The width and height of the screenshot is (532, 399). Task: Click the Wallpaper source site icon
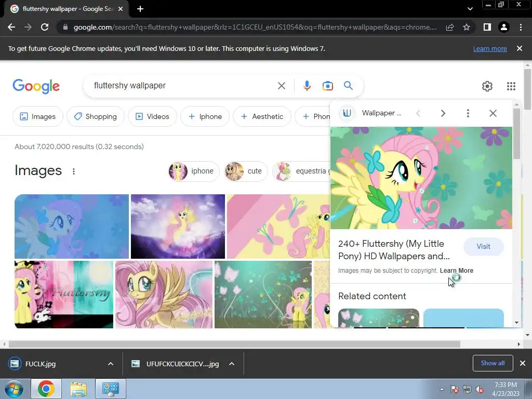coord(347,113)
